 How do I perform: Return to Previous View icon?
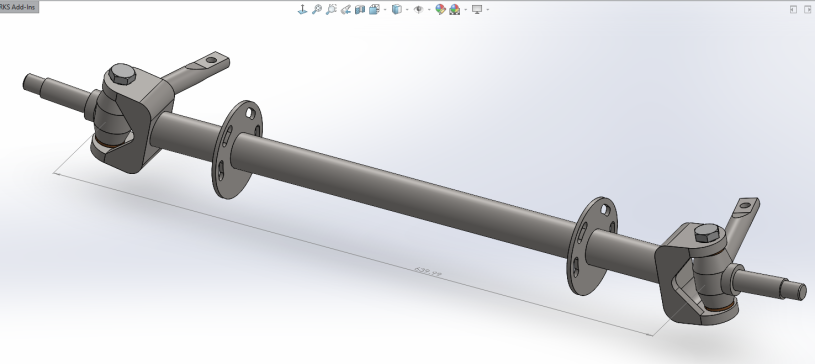346,9
